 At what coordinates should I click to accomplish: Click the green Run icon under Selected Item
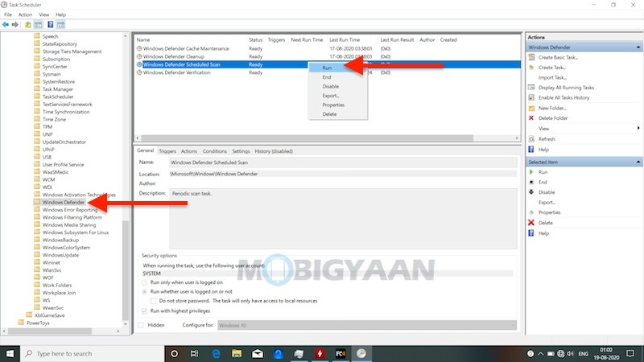click(x=531, y=172)
